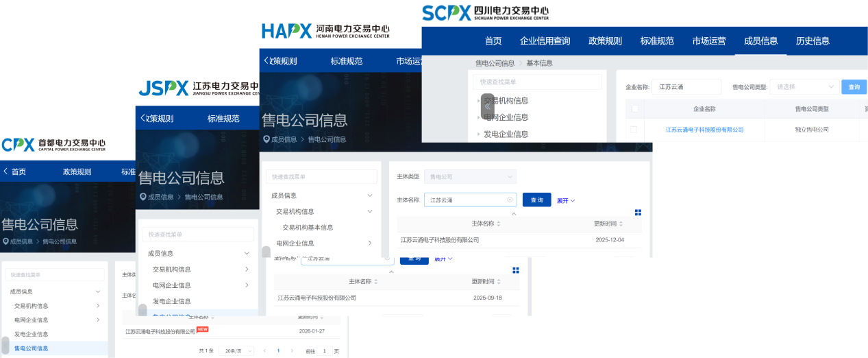
Task: Click the sort icon on 更新时间 header dated 2025-09-18
Action: tap(498, 282)
